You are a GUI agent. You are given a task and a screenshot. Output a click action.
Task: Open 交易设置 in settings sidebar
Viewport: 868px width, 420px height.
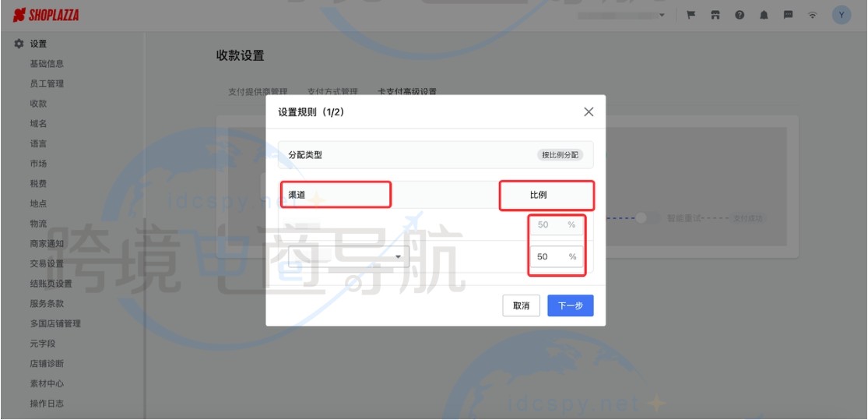pos(47,263)
